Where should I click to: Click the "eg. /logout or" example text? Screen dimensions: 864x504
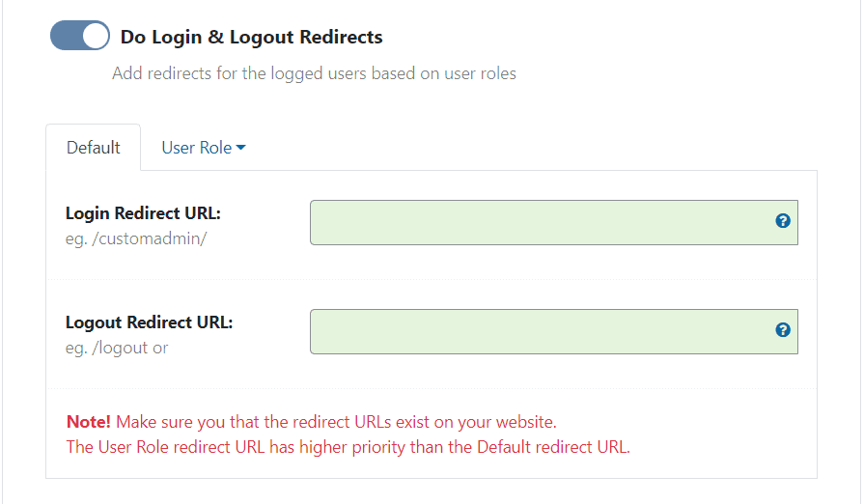point(117,348)
